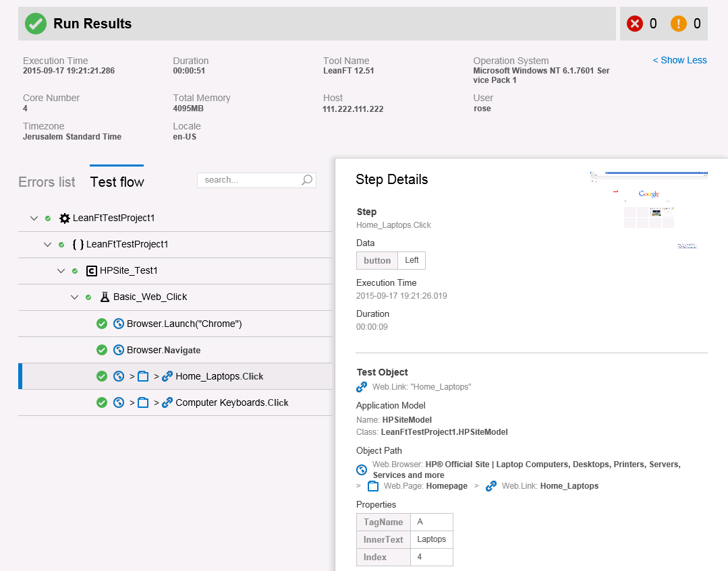
Task: Select the Computer Keyboards.Click step
Action: click(231, 402)
